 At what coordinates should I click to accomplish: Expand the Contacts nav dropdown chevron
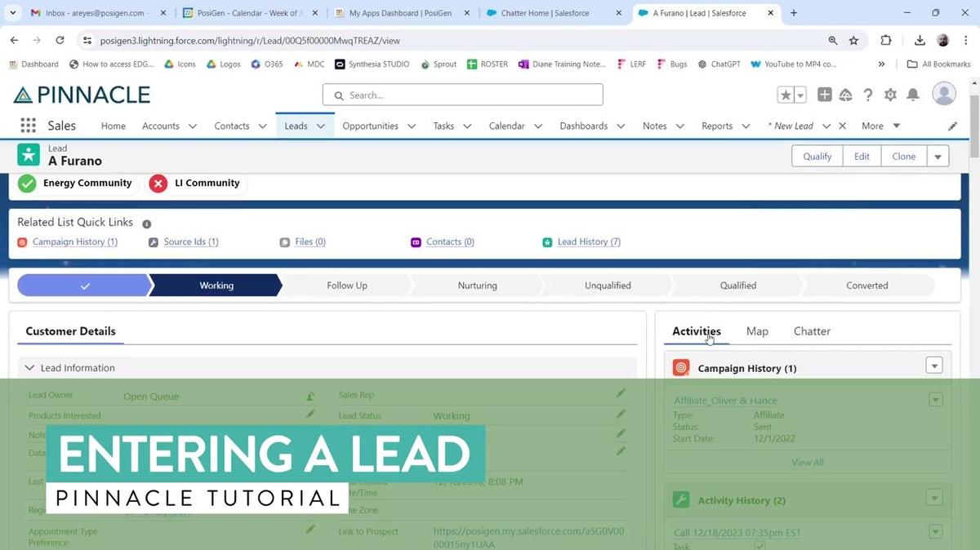pyautogui.click(x=263, y=126)
